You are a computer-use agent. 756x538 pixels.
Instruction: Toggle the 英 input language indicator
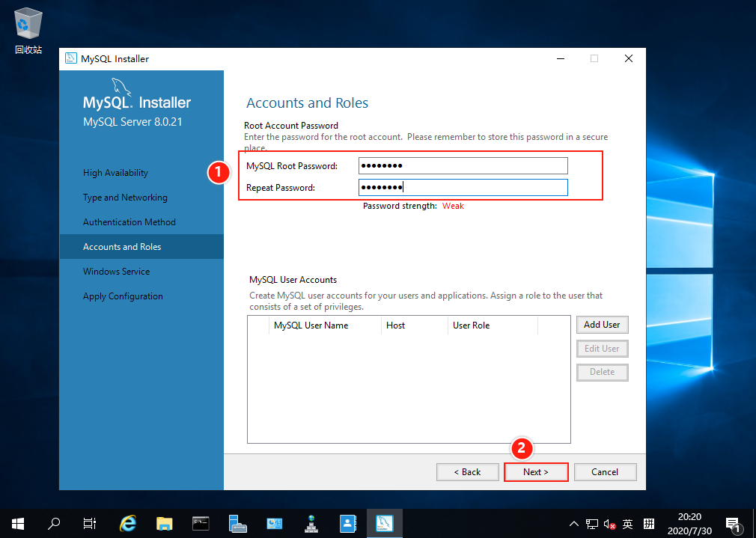tap(629, 523)
